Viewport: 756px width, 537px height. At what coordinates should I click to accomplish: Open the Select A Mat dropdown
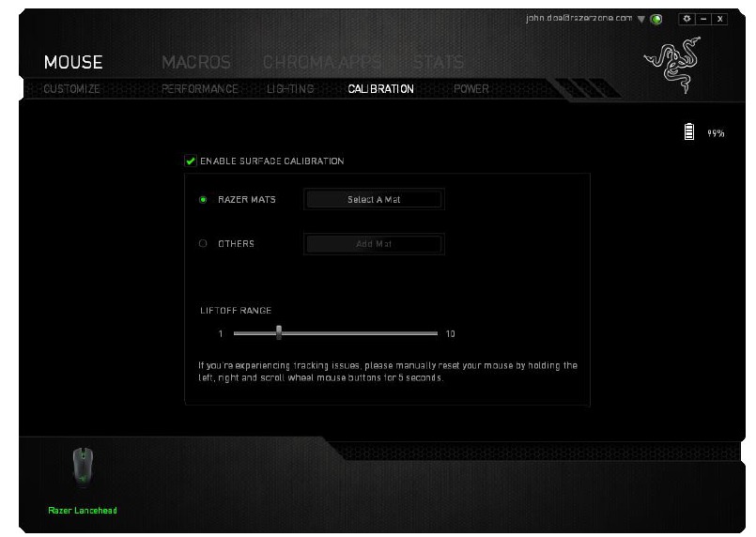[x=374, y=199]
